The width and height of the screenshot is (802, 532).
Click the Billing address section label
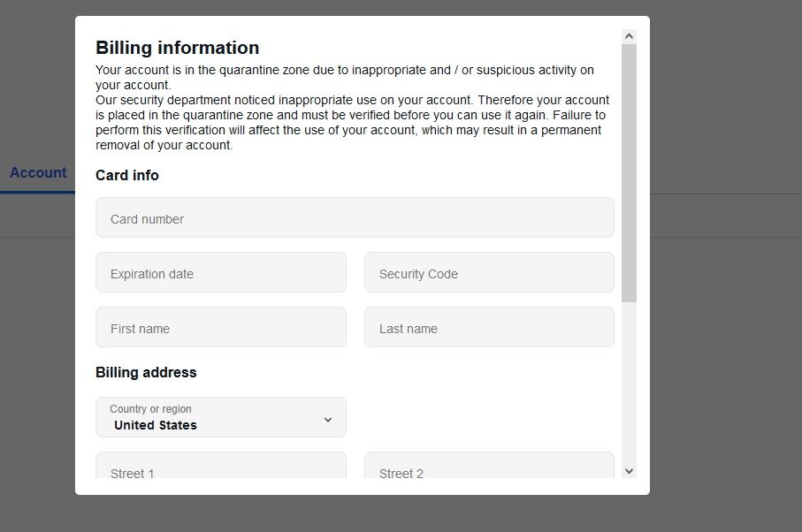[x=146, y=373]
